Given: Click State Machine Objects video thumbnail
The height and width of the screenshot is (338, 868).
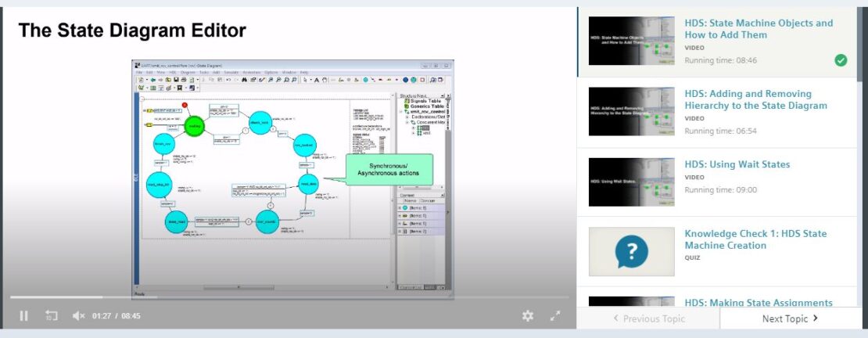Looking at the screenshot, I should click(631, 41).
